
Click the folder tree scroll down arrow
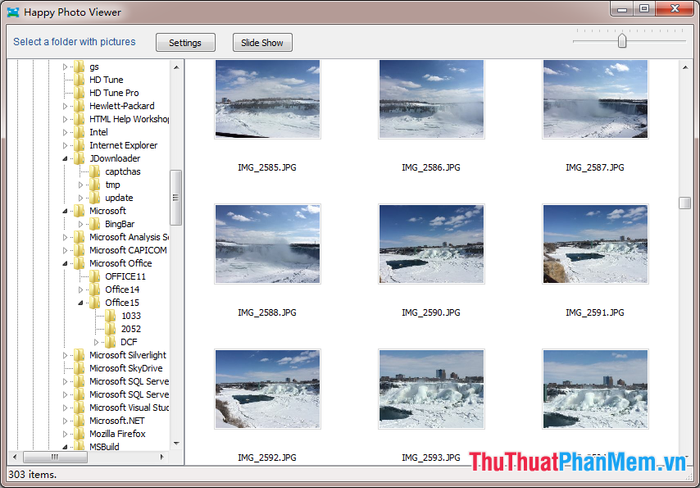[x=176, y=443]
